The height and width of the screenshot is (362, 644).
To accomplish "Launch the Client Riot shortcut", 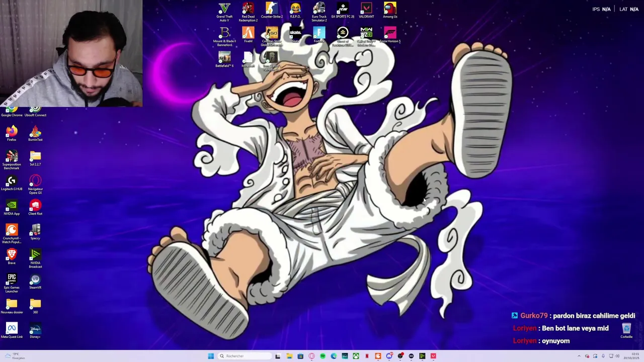I will click(x=35, y=208).
